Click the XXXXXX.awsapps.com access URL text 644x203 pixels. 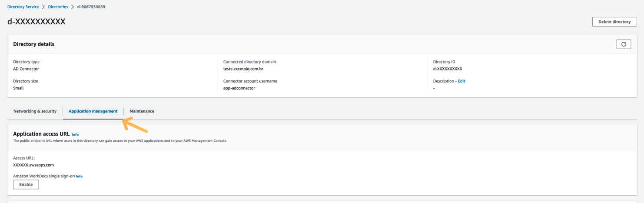33,165
